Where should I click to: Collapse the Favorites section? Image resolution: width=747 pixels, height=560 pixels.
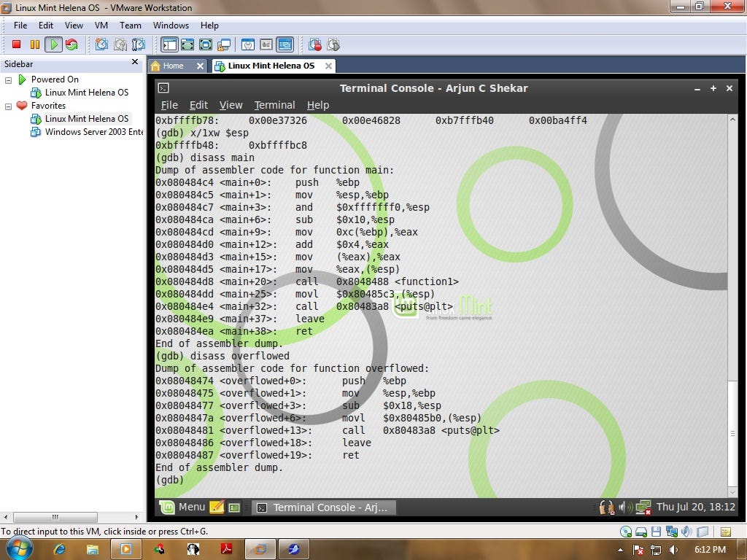8,105
